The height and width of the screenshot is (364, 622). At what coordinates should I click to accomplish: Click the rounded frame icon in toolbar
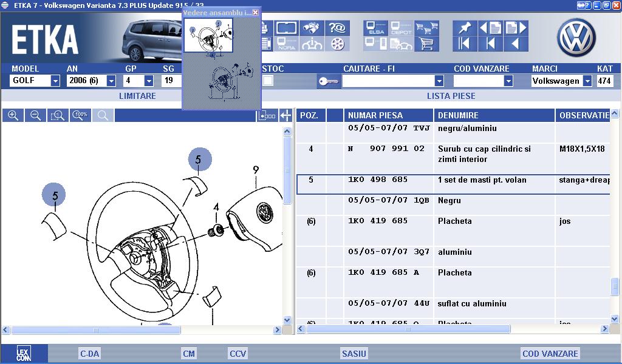(x=287, y=28)
